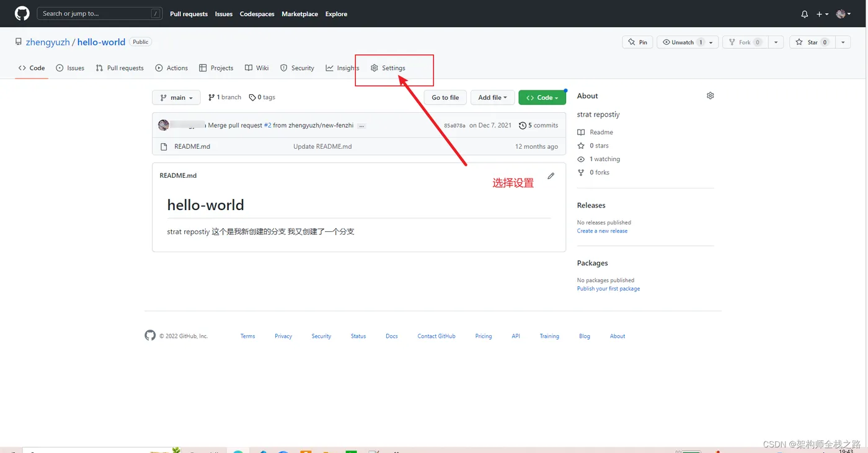The width and height of the screenshot is (868, 453).
Task: Open the README.md file row
Action: (x=359, y=147)
